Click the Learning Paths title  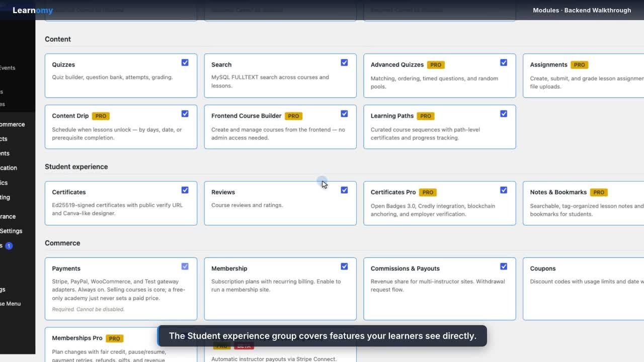pyautogui.click(x=392, y=116)
